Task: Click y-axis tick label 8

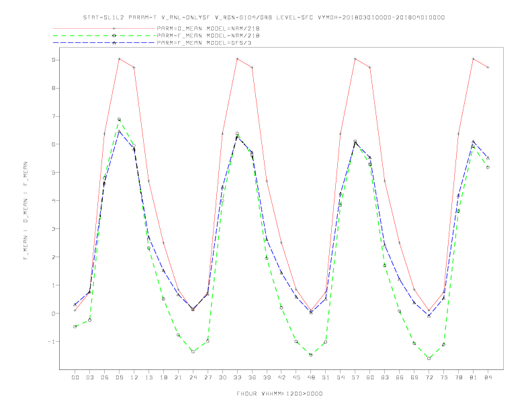Action: (53, 88)
